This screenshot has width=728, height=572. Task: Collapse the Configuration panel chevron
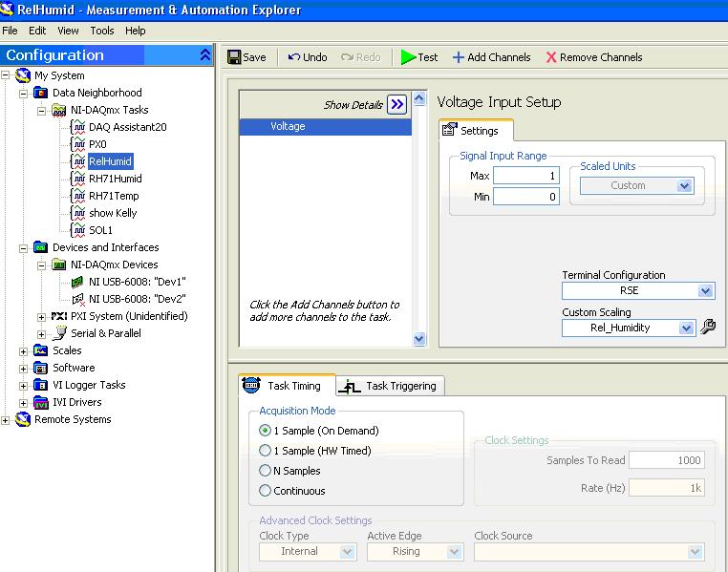205,55
